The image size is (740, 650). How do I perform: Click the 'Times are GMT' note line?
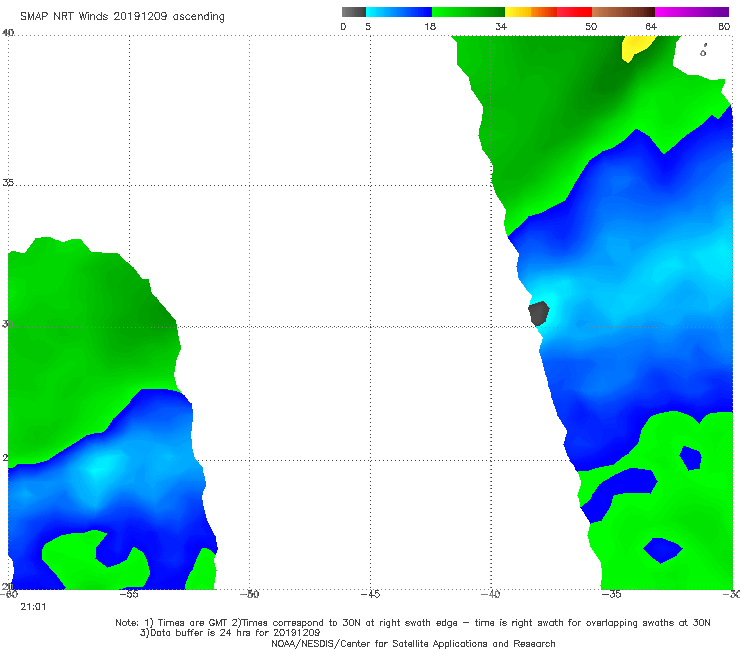(413, 623)
